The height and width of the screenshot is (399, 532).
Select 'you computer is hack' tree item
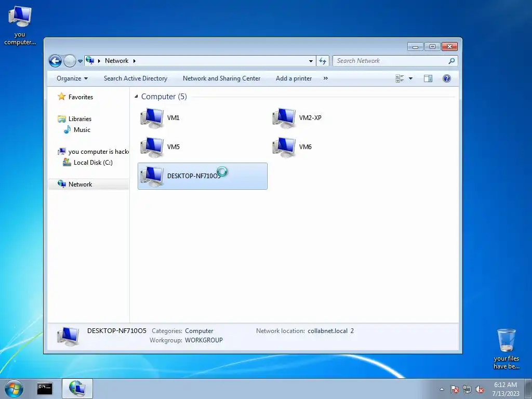98,152
